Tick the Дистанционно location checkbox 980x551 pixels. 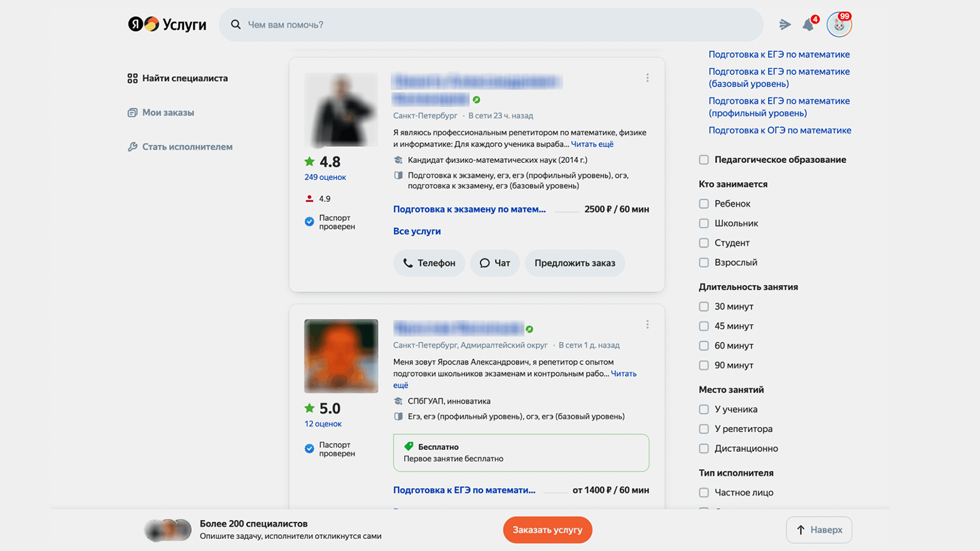(704, 449)
